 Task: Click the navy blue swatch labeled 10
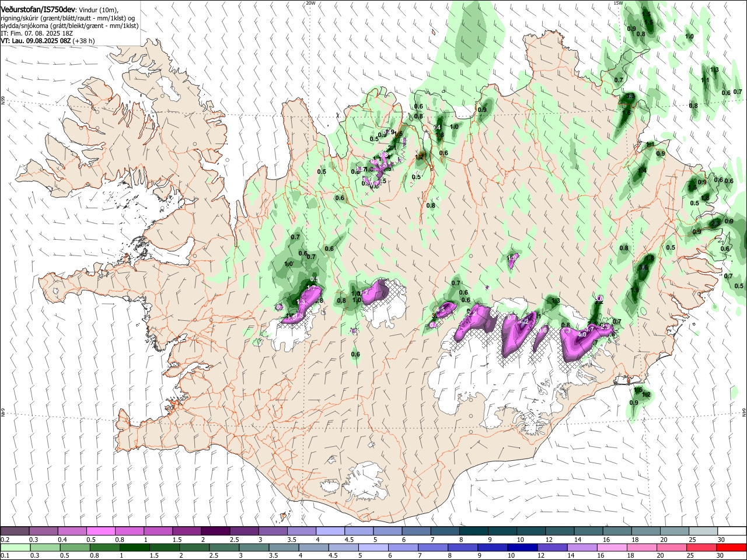(x=522, y=547)
